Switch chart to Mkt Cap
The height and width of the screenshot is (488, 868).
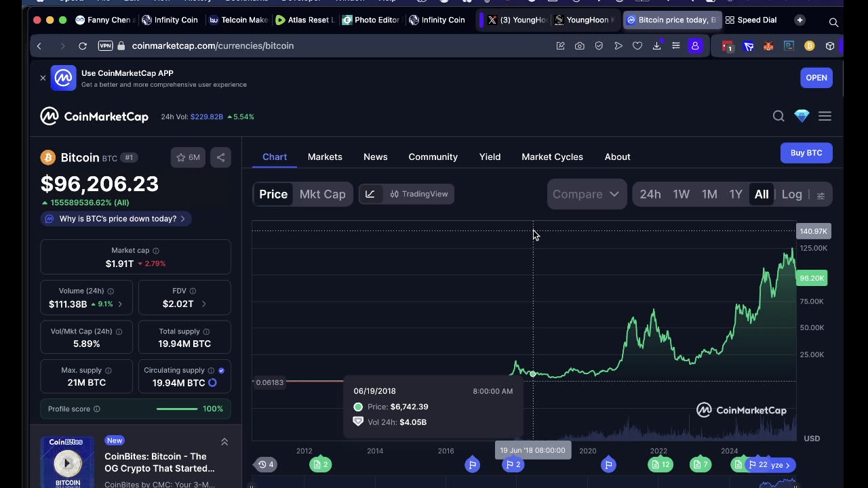coord(322,194)
